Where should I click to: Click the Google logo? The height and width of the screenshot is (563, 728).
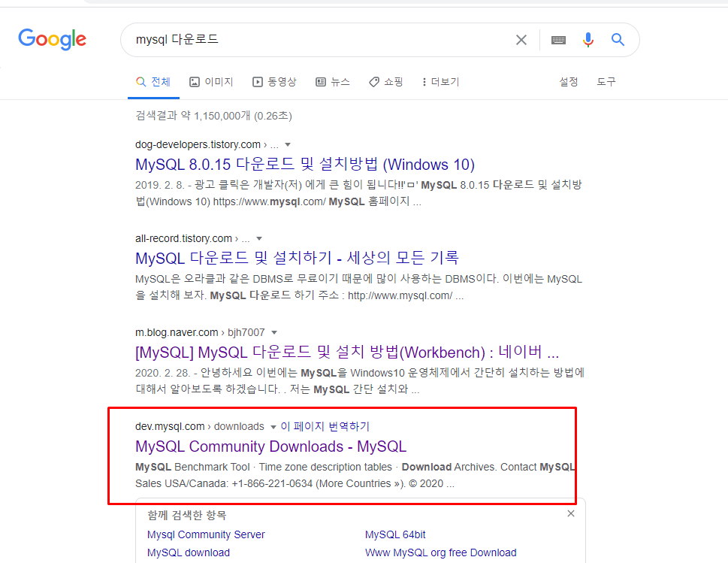[x=52, y=39]
